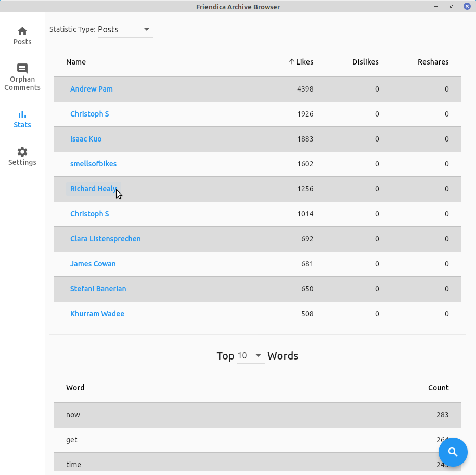This screenshot has height=475, width=476.
Task: Click the James Cowan link
Action: pos(93,264)
